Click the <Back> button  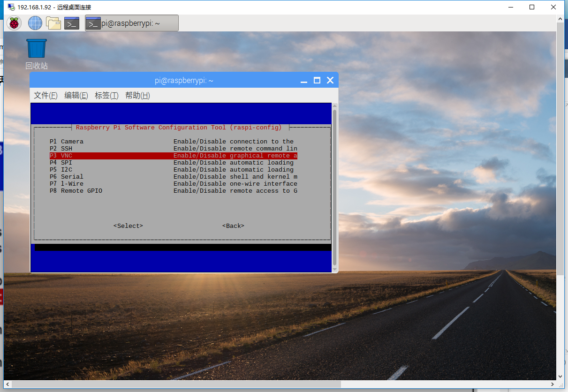233,226
